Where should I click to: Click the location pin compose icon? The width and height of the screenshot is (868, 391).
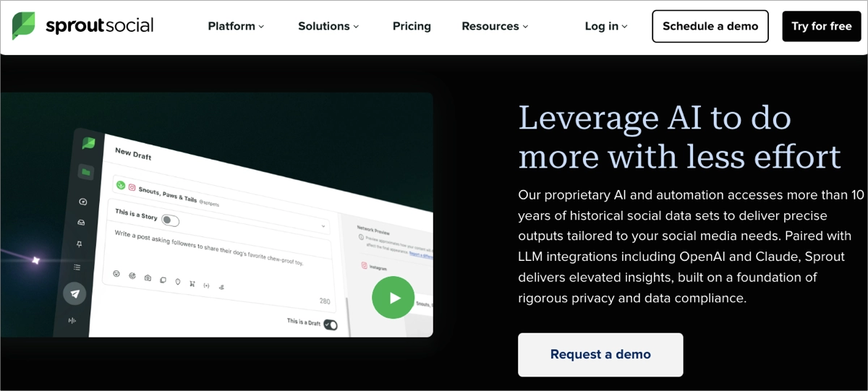pyautogui.click(x=178, y=282)
